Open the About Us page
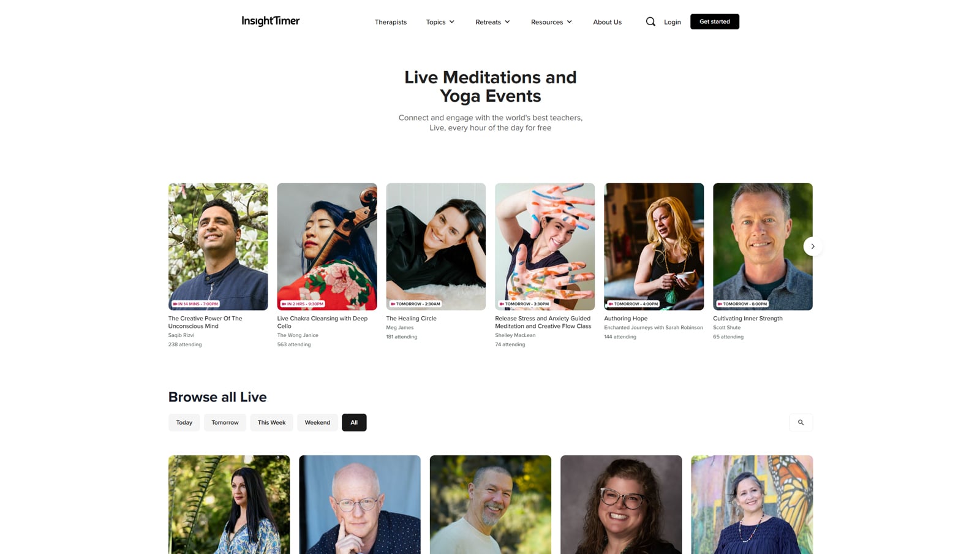 point(607,22)
